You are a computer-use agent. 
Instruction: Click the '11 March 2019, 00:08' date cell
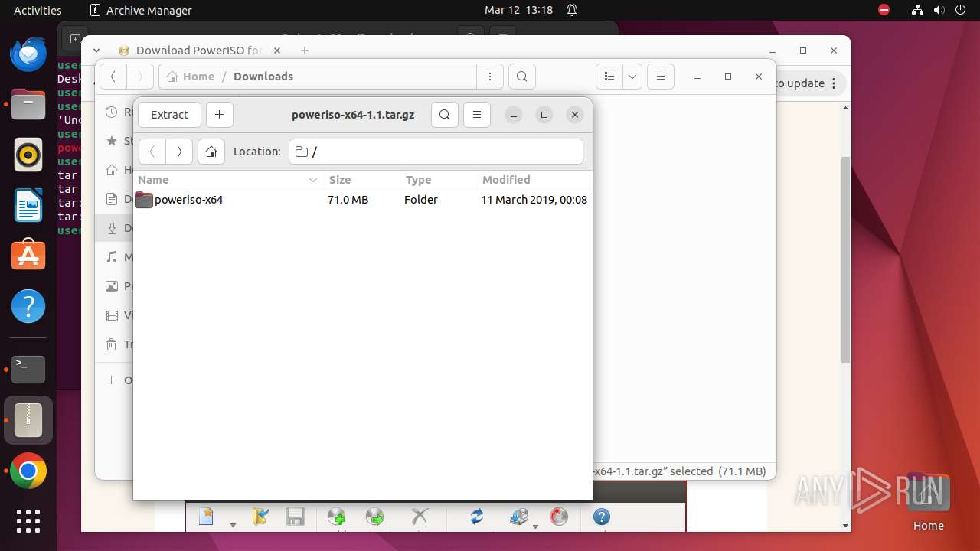click(534, 200)
